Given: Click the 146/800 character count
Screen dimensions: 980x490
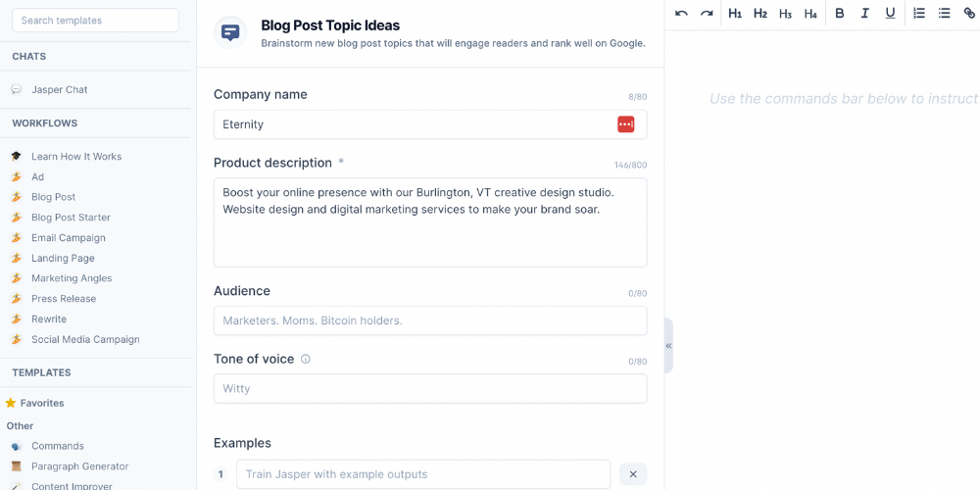Looking at the screenshot, I should pos(630,166).
